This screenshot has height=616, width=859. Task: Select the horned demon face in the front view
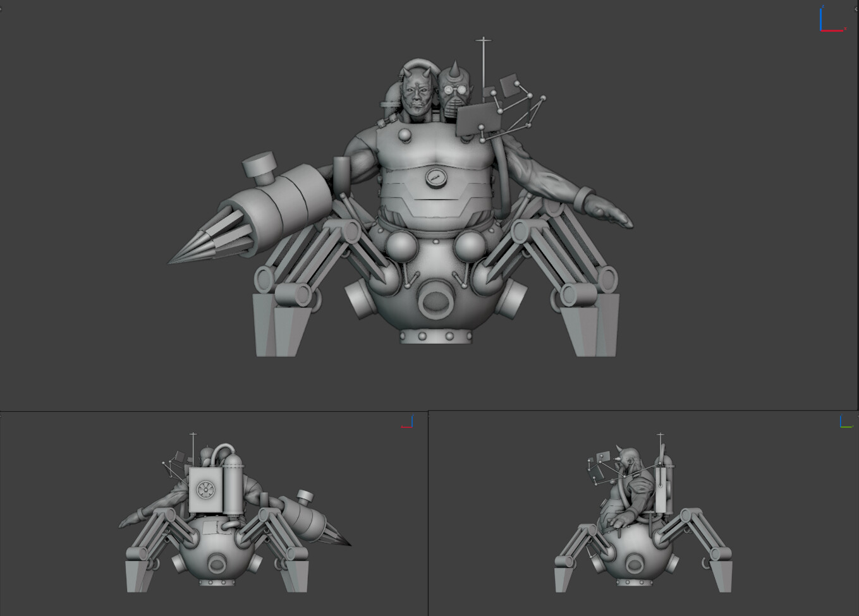click(418, 96)
